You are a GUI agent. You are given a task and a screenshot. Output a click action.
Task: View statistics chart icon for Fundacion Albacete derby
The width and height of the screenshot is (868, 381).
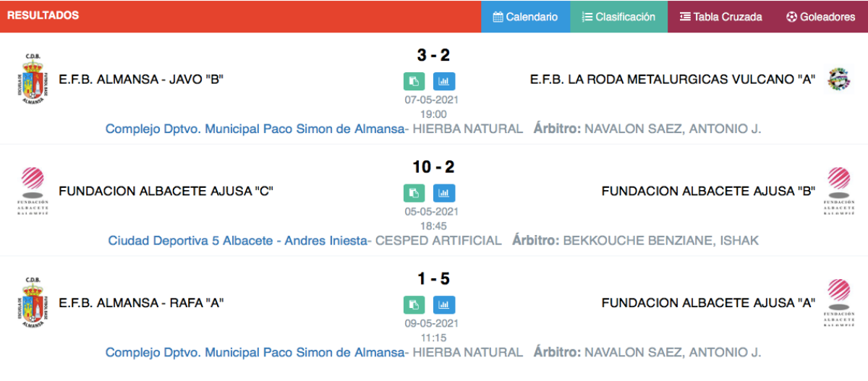444,193
